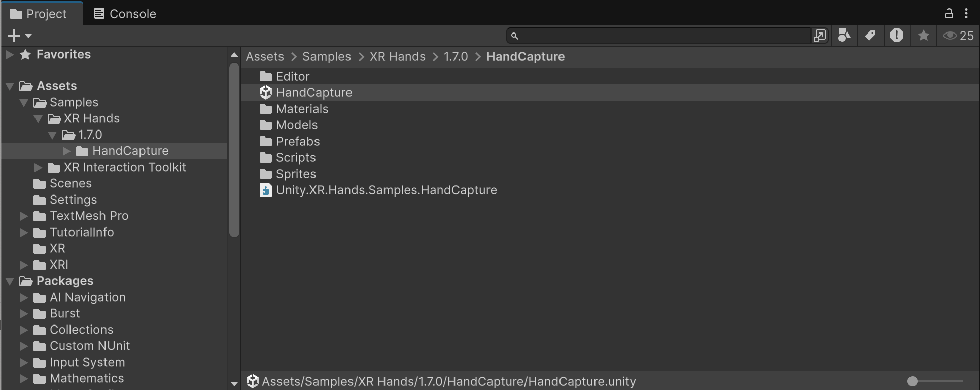Click the scene icon in the bottom status bar
The width and height of the screenshot is (980, 390).
(x=253, y=381)
